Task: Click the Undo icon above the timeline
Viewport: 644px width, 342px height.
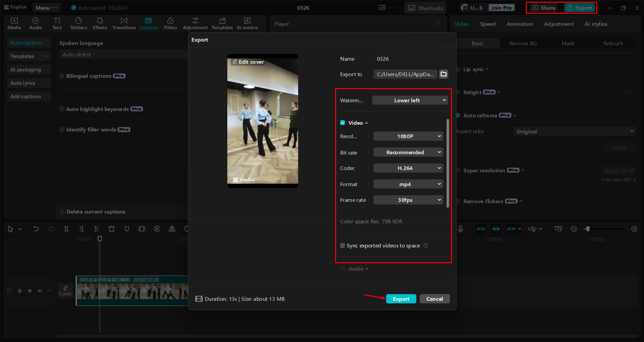Action: pyautogui.click(x=36, y=229)
